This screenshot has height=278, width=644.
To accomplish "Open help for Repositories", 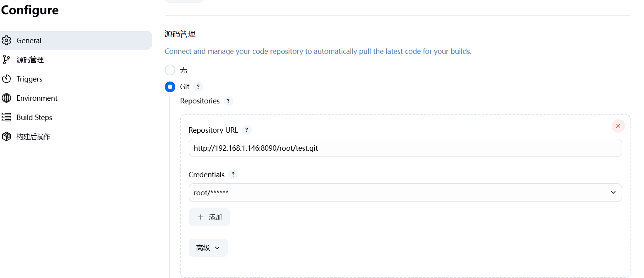I will (228, 101).
